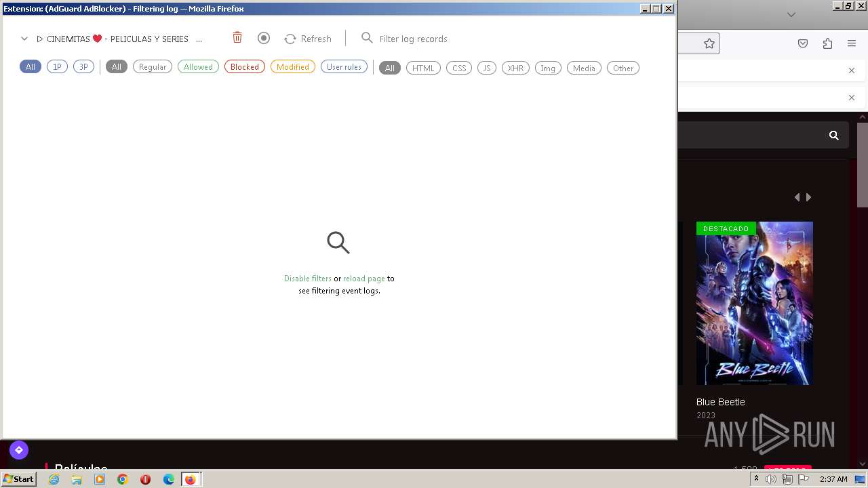Select the All rule-status filter
Viewport: 868px width, 488px height.
tap(117, 66)
